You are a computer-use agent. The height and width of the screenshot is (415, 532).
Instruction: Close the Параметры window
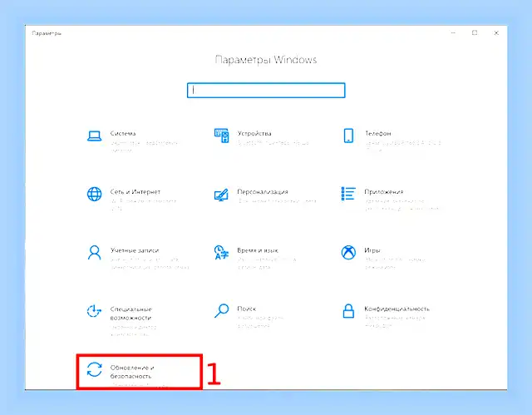pos(496,33)
